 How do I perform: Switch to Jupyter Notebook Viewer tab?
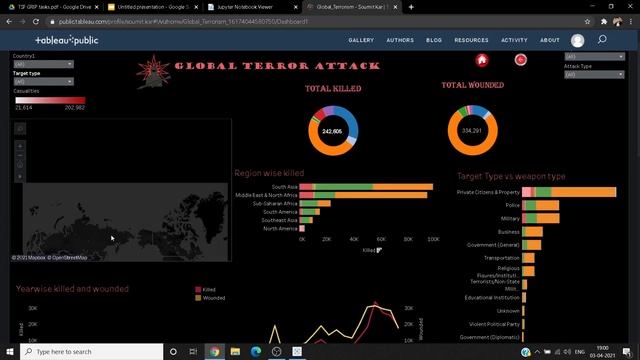pyautogui.click(x=252, y=7)
